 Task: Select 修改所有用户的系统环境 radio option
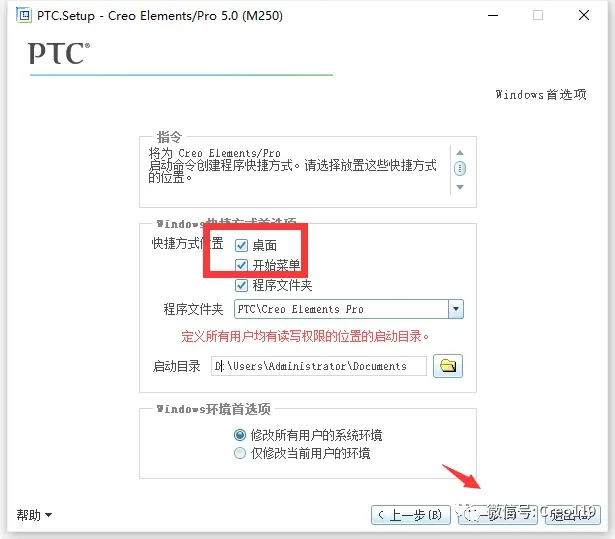coord(239,435)
